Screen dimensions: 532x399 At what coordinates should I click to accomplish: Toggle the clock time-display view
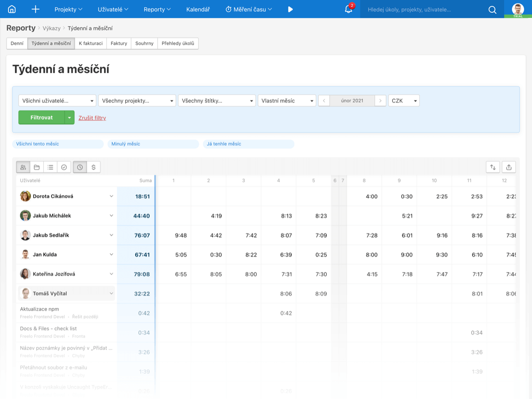(x=80, y=167)
